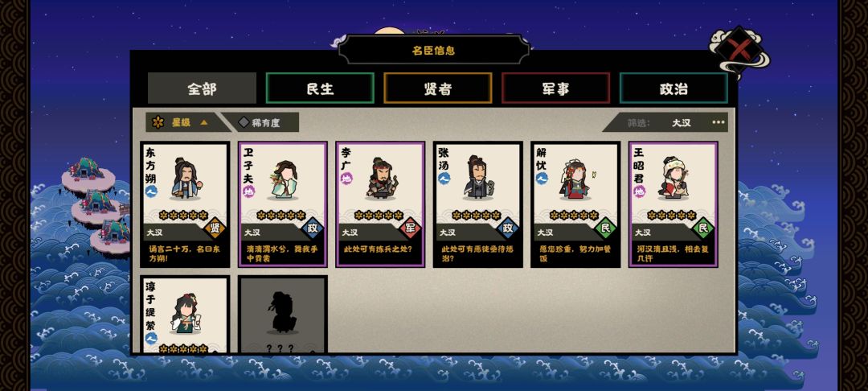The image size is (868, 391).
Task: Open the 淳于缇萦 minister card
Action: point(185,315)
